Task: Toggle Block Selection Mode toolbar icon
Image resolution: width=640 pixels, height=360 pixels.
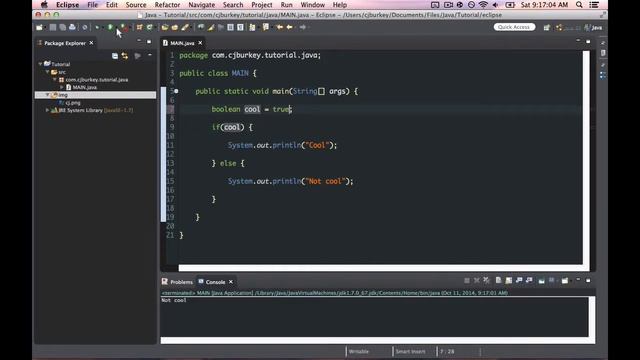Action: (230, 27)
